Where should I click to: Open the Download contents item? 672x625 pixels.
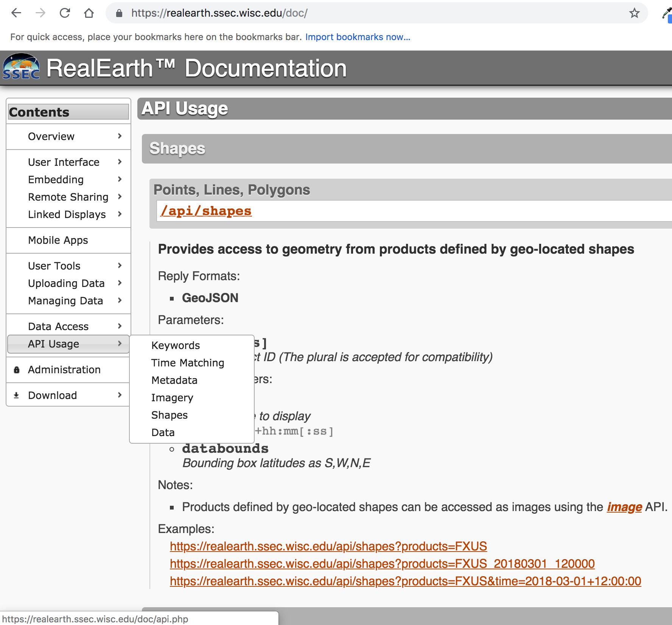point(68,396)
